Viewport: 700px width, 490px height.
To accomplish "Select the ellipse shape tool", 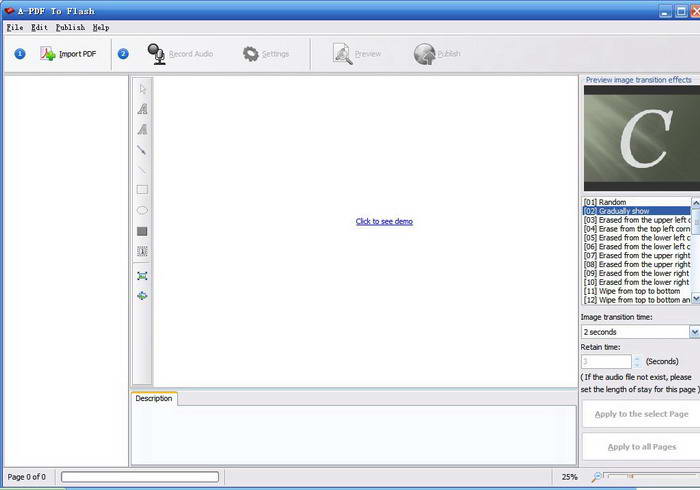I will (x=142, y=210).
